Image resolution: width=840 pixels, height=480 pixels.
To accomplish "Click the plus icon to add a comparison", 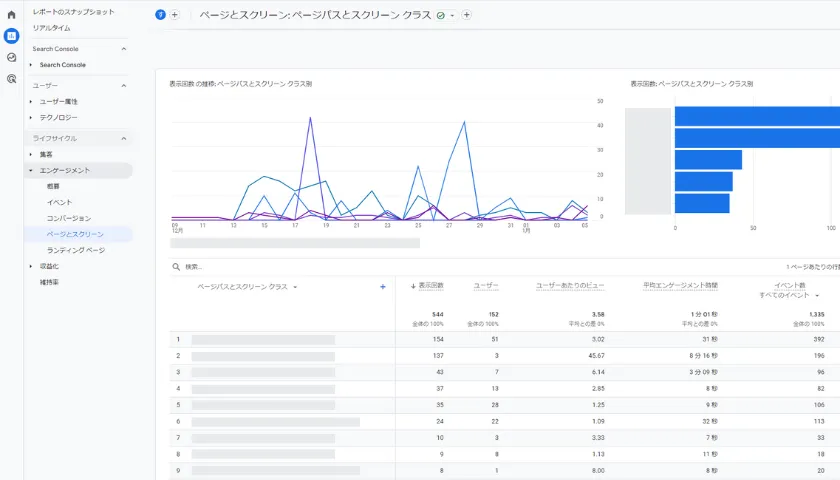I will pos(174,15).
